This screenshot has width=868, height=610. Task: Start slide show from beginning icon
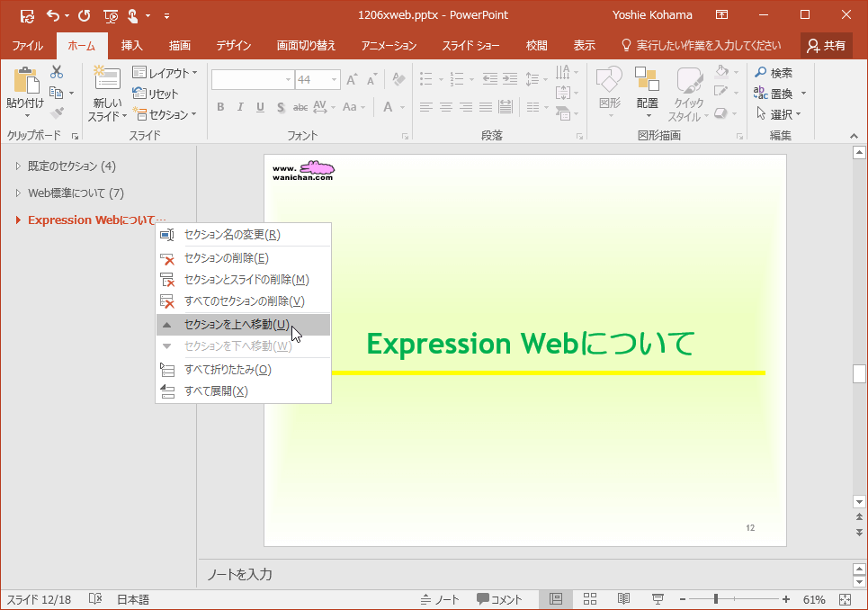click(111, 16)
